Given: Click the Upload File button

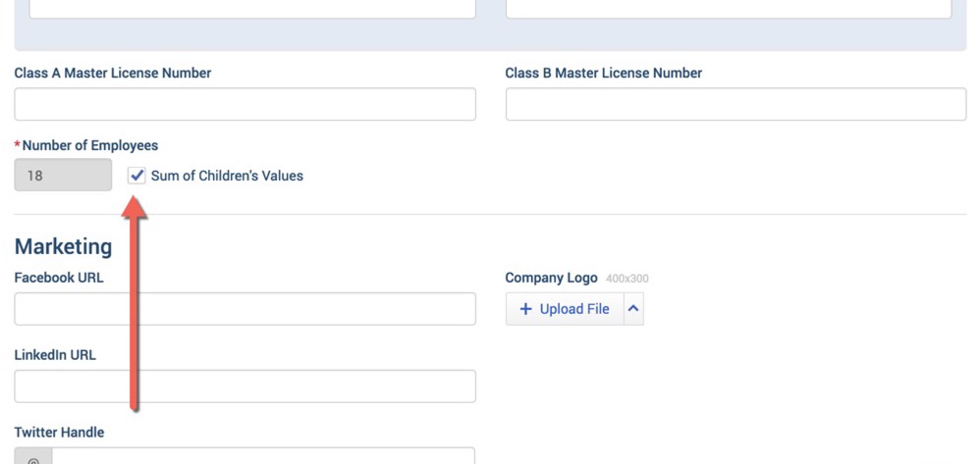Looking at the screenshot, I should coord(565,309).
